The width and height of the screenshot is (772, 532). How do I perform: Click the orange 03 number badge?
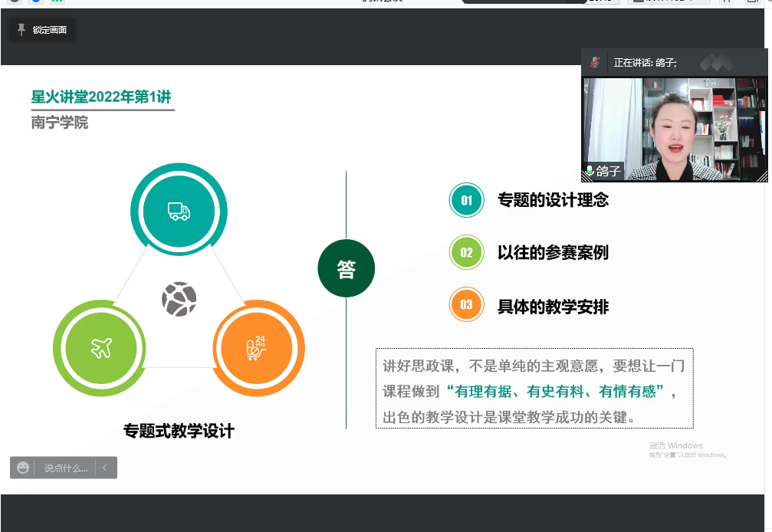click(466, 305)
